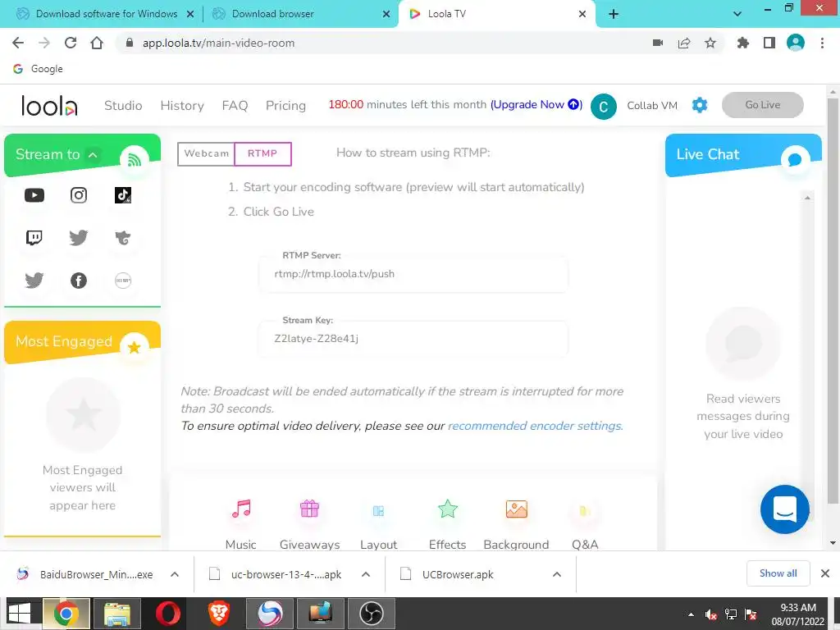Screen dimensions: 840x630
Task: Toggle the browser side panel
Action: pyautogui.click(x=769, y=43)
